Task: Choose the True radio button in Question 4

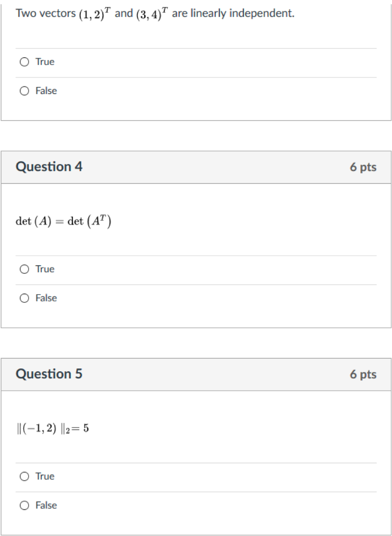Action: (x=24, y=269)
